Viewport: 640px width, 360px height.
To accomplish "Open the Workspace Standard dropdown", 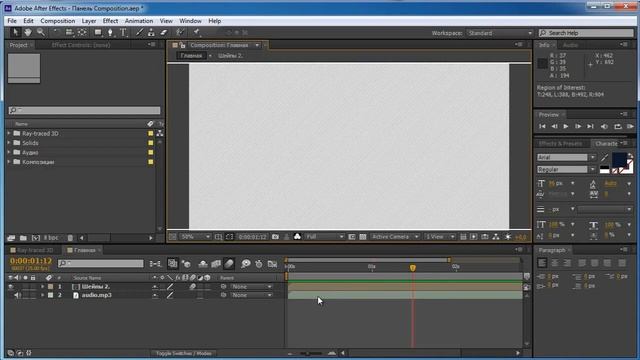I will tap(500, 33).
